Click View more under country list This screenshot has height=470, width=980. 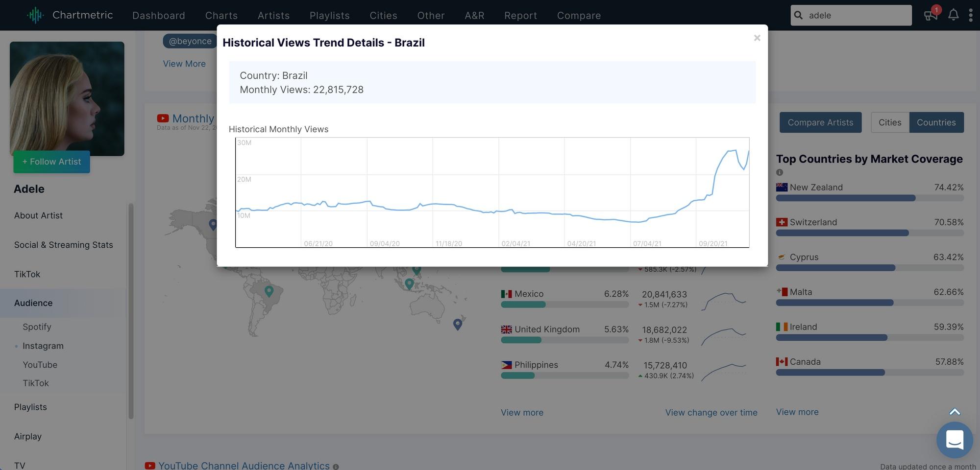[522, 412]
